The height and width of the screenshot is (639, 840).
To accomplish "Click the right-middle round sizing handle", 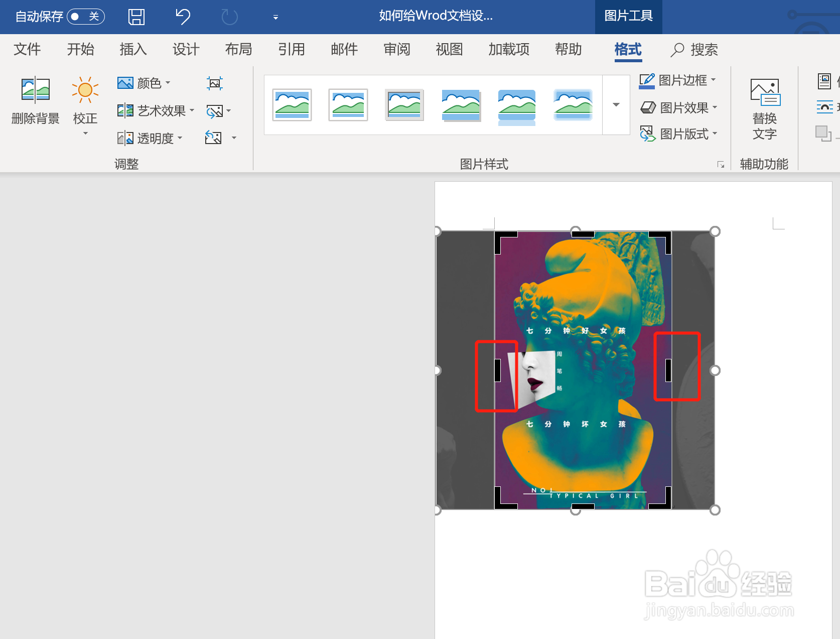I will [x=715, y=370].
